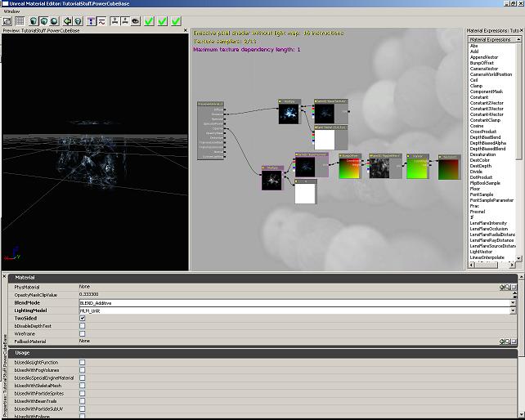
Task: Check bUsedWithParticleSprites option
Action: tap(83, 393)
